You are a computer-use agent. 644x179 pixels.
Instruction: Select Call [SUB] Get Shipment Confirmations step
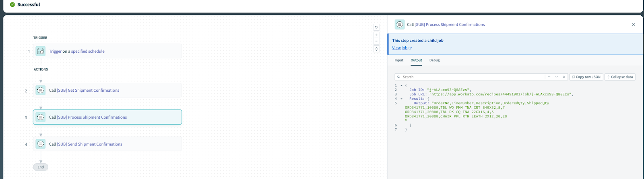tap(107, 90)
